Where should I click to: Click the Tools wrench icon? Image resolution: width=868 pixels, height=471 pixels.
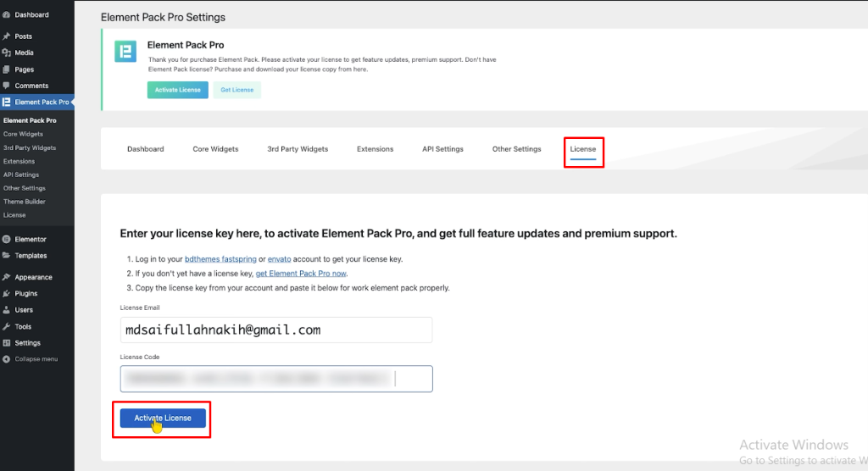7,326
